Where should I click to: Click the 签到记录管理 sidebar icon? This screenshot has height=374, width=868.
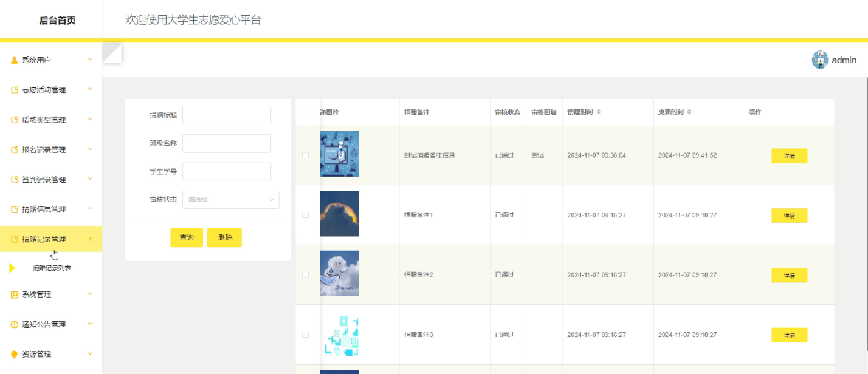point(15,180)
